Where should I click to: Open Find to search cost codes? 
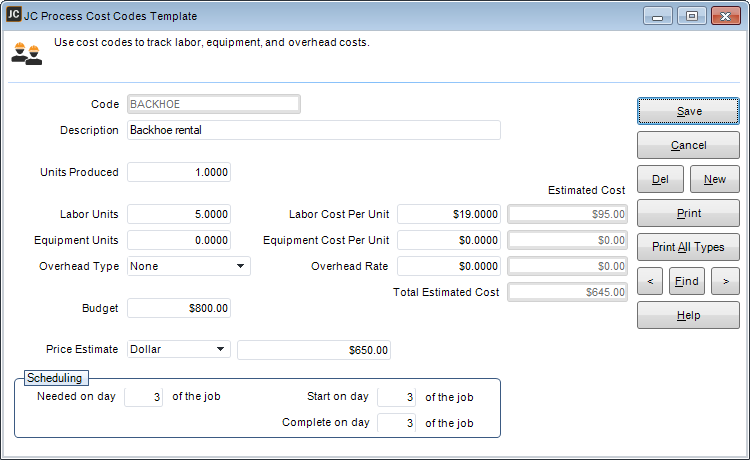coord(687,281)
